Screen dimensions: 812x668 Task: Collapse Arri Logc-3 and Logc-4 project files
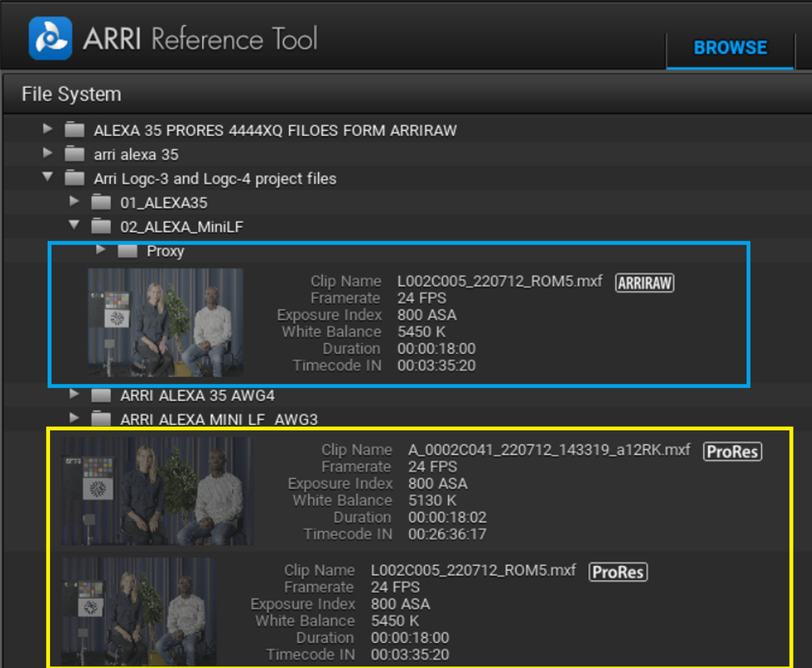[48, 177]
